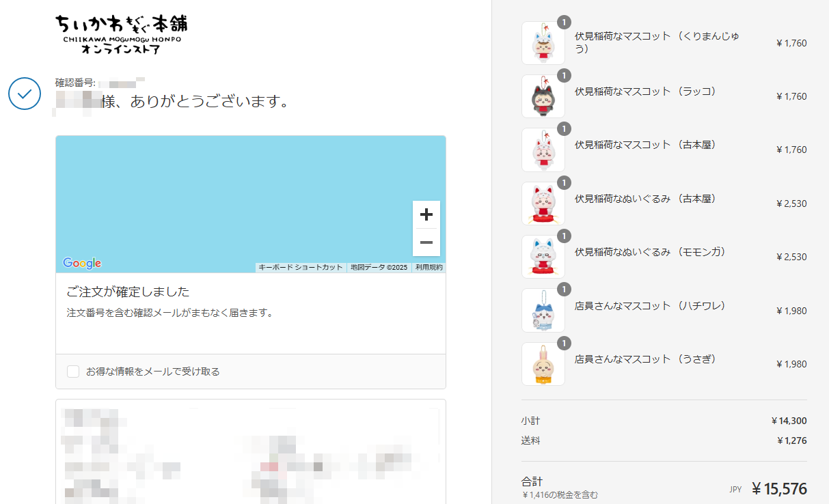Click the shipping fee ¥1,276
This screenshot has width=829, height=504.
click(x=791, y=440)
